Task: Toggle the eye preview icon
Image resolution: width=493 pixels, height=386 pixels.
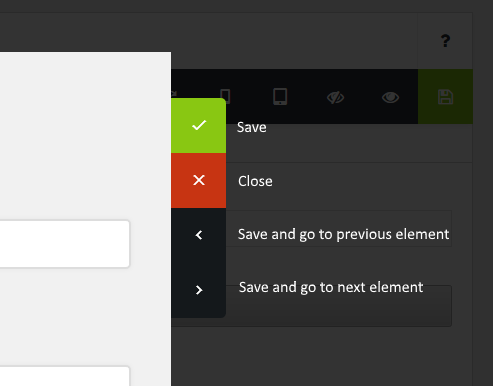Action: tap(390, 97)
